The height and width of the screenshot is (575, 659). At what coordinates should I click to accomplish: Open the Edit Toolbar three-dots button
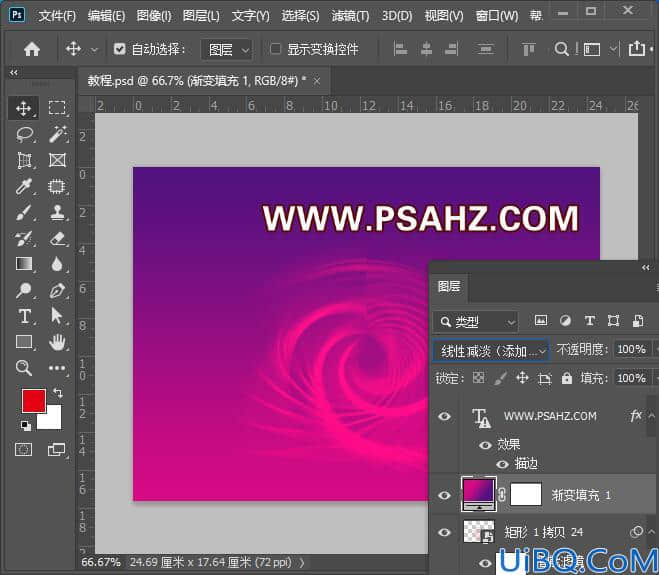(x=57, y=368)
